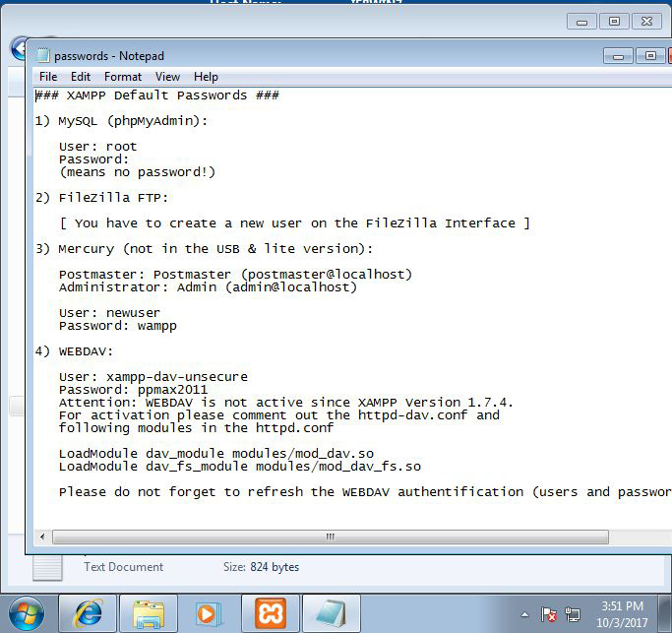Open the Action Center flag icon
The height and width of the screenshot is (633, 672).
click(548, 614)
